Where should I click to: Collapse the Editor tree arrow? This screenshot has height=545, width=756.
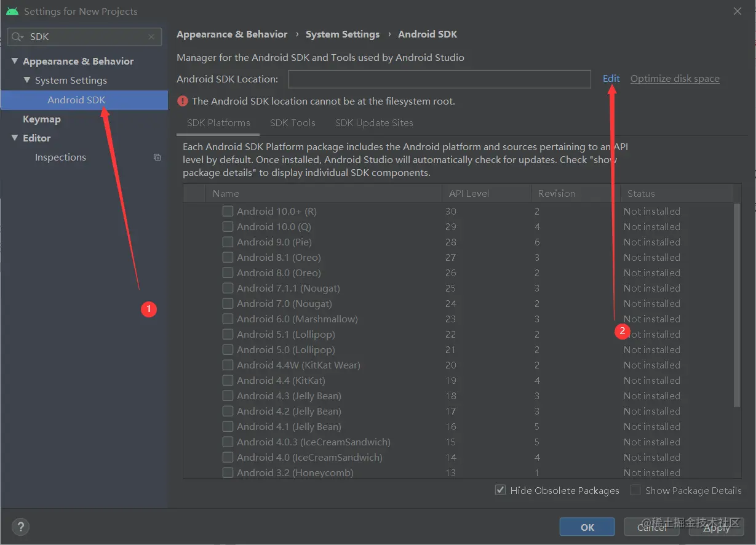pyautogui.click(x=15, y=138)
